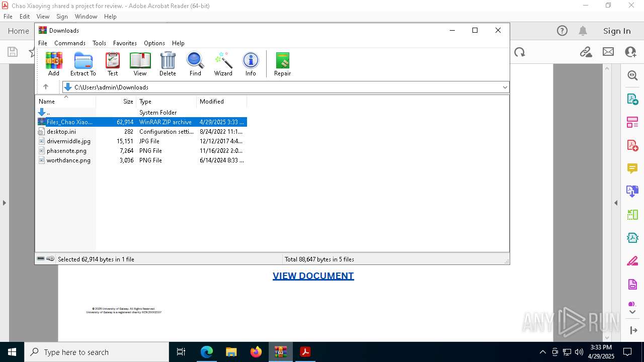Click the VIEW DOCUMENT link in PDF
The image size is (644, 362).
tap(313, 276)
